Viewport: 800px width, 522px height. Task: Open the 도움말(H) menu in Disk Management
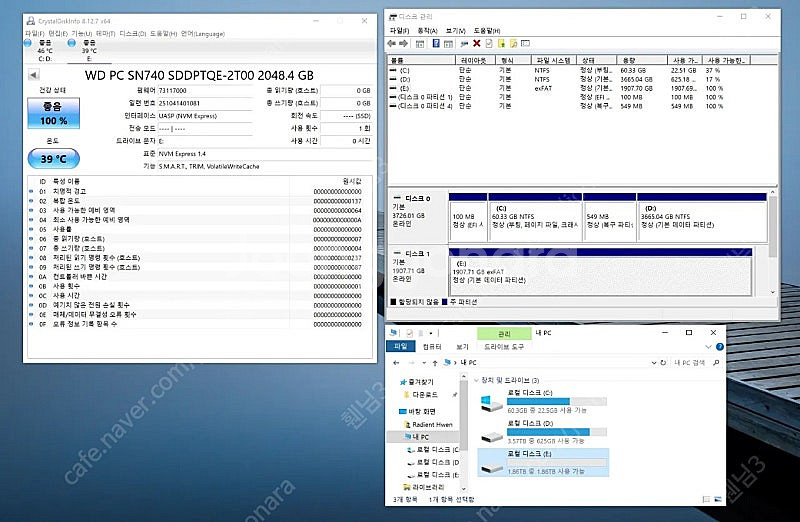click(487, 31)
